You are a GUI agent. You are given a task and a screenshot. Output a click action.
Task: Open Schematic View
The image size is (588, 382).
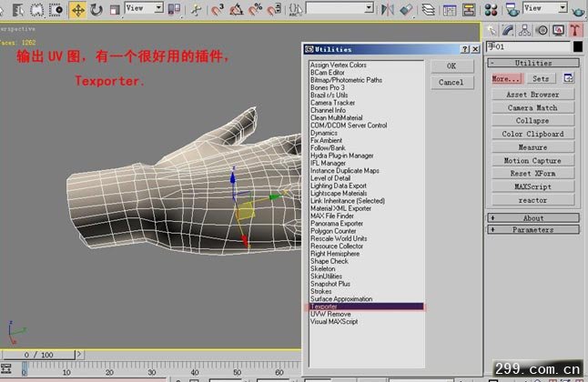(x=469, y=9)
